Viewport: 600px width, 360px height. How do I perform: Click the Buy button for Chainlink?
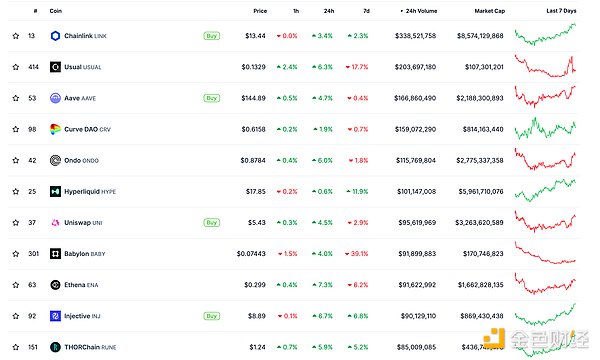click(x=211, y=36)
